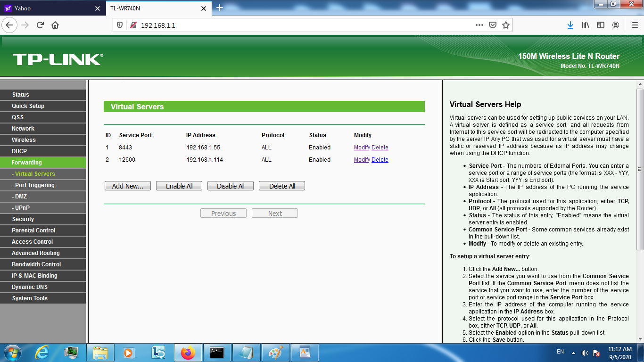Click Disable All virtual servers

tap(231, 186)
